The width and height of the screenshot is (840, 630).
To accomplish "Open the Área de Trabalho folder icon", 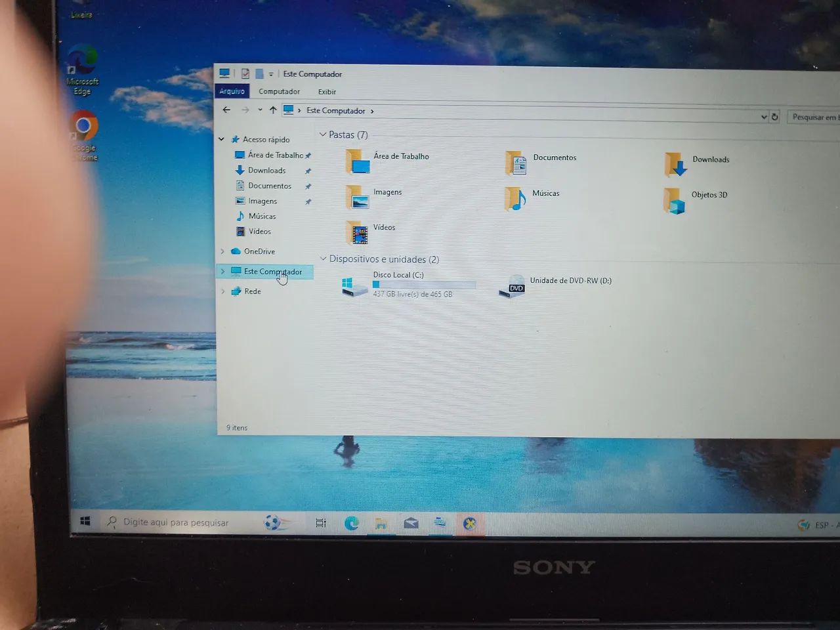I will tap(358, 161).
